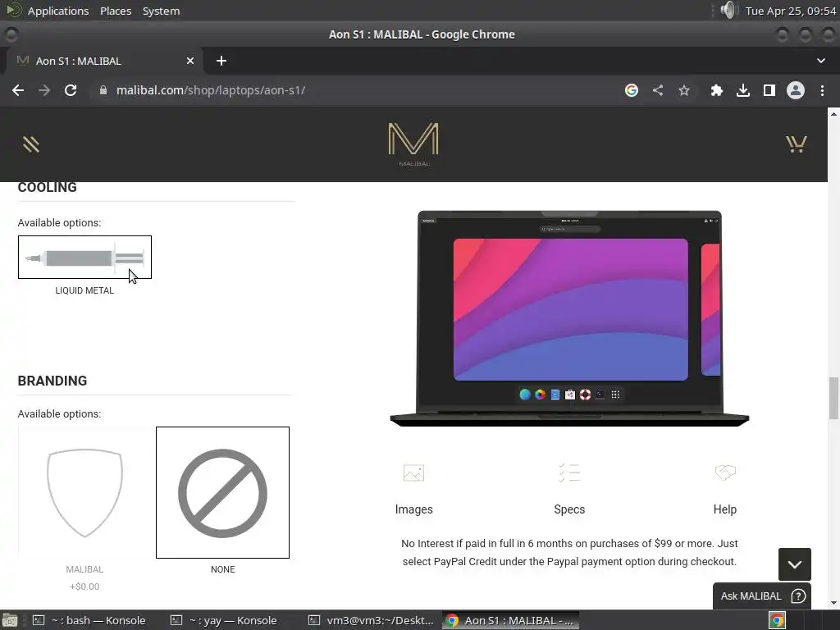The width and height of the screenshot is (840, 630).
Task: Click the BRANDING section heading
Action: (52, 381)
